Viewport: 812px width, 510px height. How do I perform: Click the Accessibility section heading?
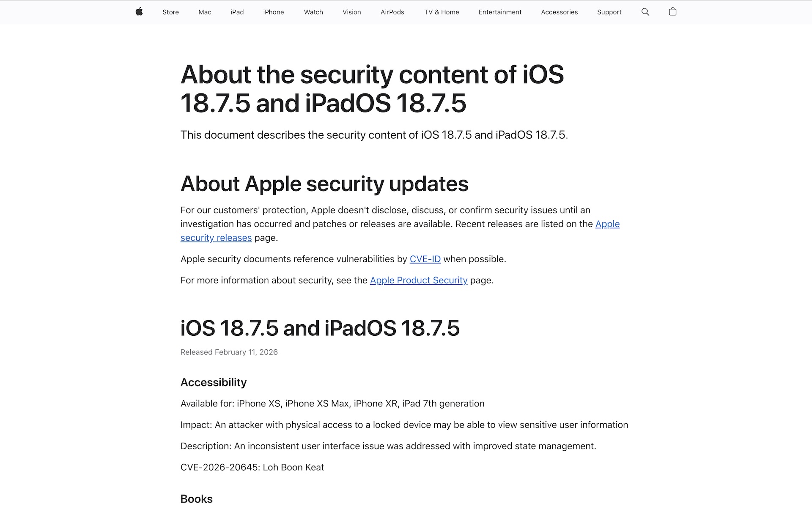tap(213, 382)
